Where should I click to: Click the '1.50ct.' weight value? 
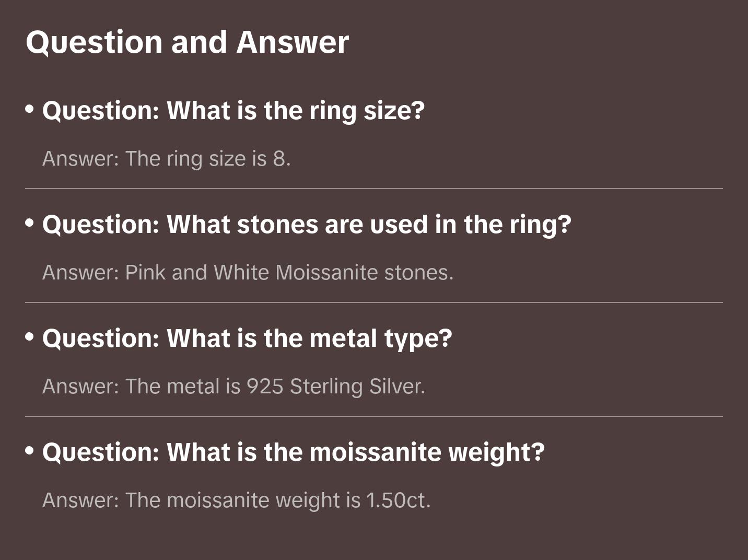(x=398, y=500)
